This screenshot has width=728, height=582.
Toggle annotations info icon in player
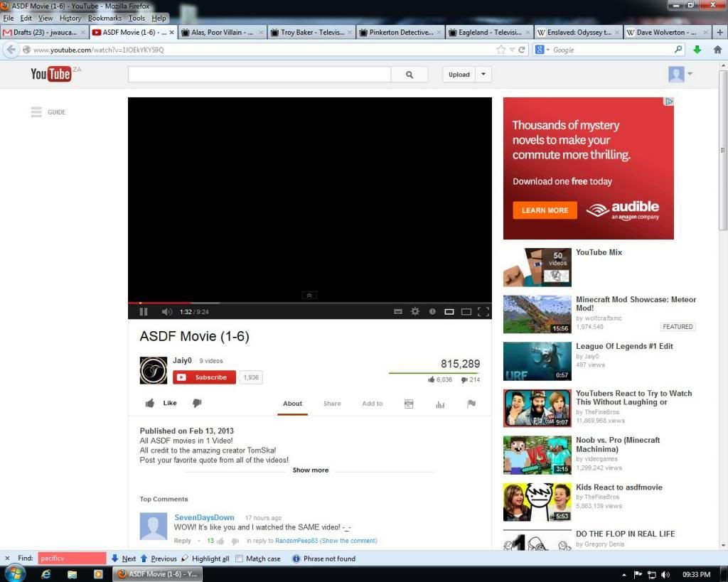click(x=432, y=311)
